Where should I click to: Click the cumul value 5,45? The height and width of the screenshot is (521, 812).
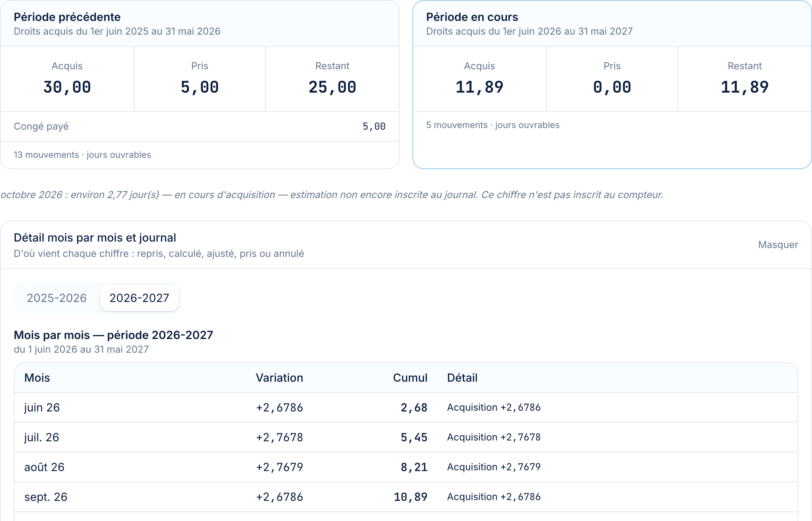click(414, 438)
